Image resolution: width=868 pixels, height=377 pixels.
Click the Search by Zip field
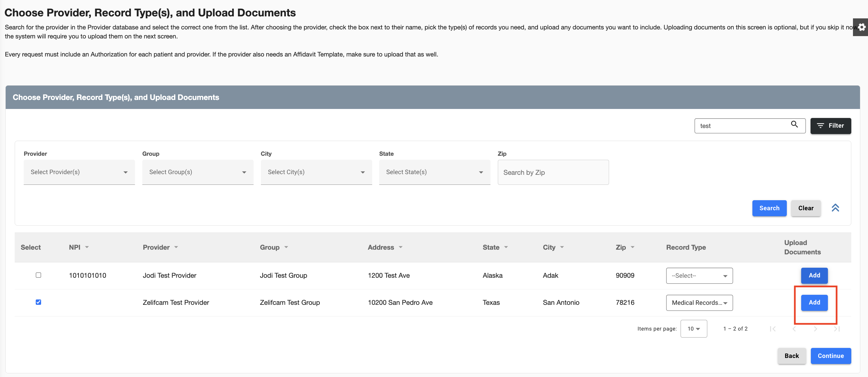click(x=553, y=172)
